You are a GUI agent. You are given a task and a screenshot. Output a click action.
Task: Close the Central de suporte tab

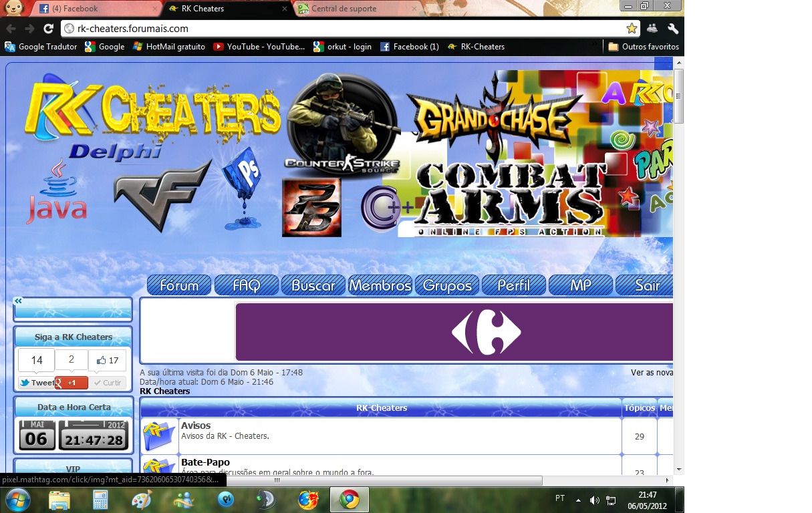tap(413, 9)
